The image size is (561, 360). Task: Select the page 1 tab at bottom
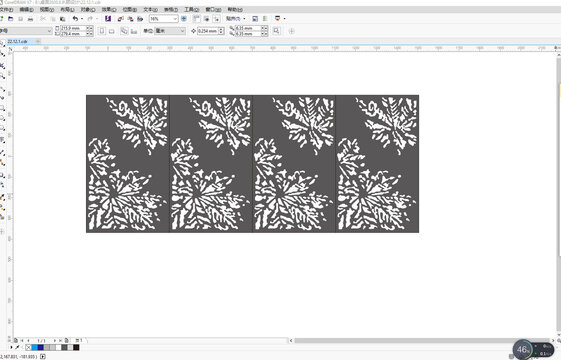tap(79, 340)
